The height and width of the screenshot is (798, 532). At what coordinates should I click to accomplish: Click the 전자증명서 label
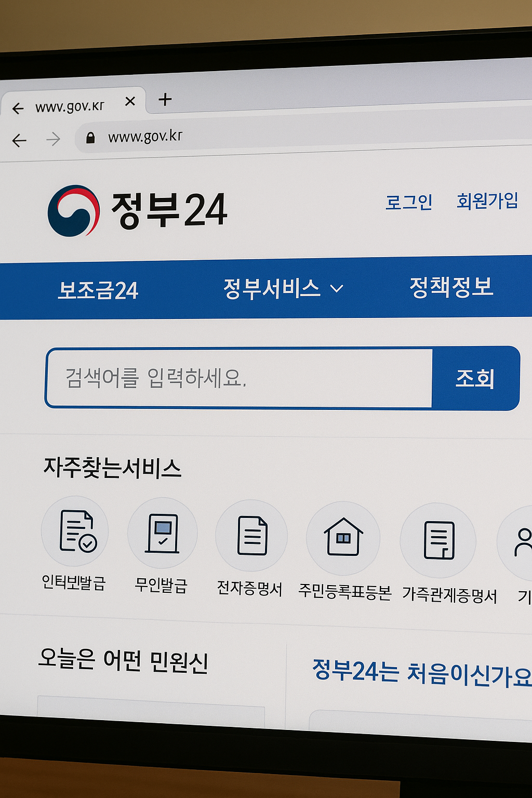[x=249, y=588]
